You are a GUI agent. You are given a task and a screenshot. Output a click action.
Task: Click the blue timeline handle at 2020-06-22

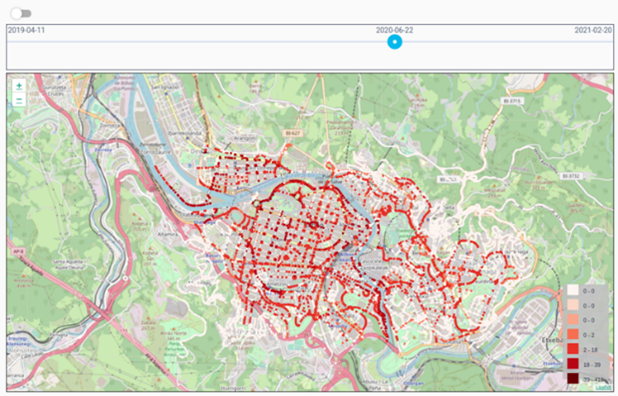(x=395, y=41)
